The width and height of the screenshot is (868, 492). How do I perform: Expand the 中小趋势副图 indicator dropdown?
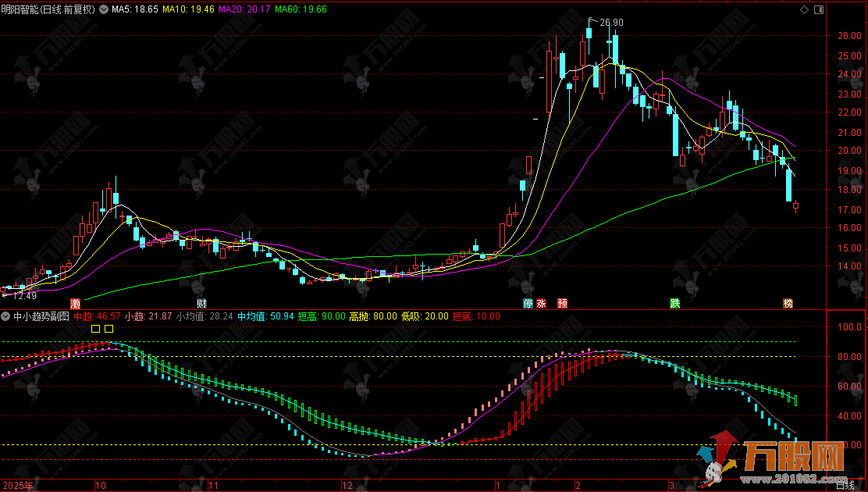6,316
